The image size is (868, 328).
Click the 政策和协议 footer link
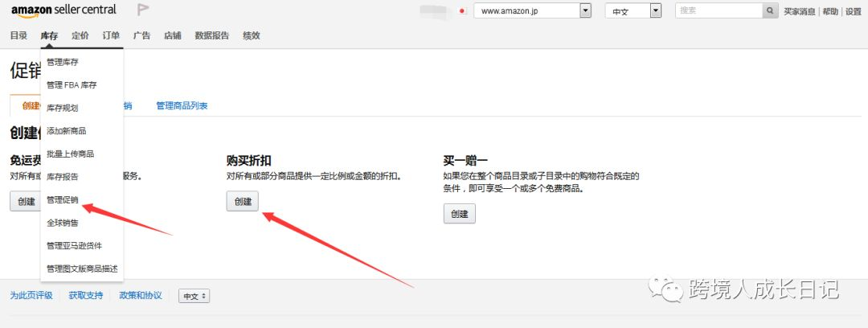(x=141, y=295)
